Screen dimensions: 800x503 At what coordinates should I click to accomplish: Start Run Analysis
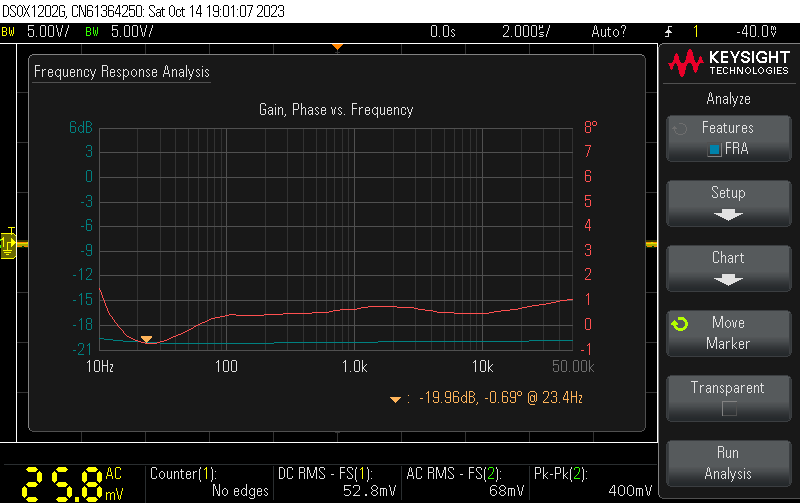point(729,463)
